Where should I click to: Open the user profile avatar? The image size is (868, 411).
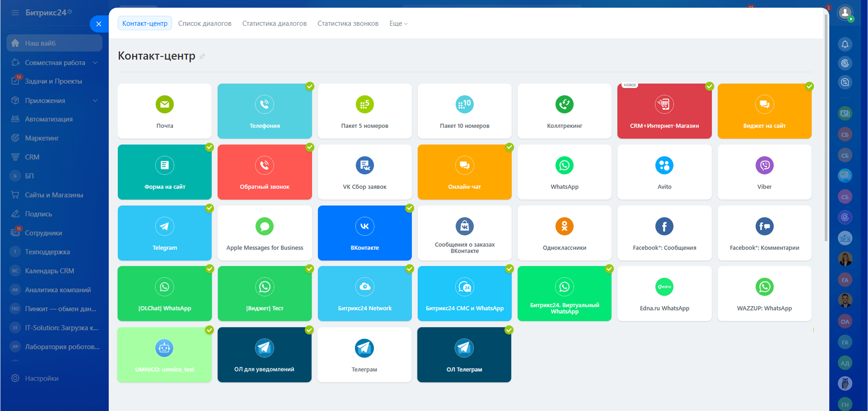pos(845,13)
